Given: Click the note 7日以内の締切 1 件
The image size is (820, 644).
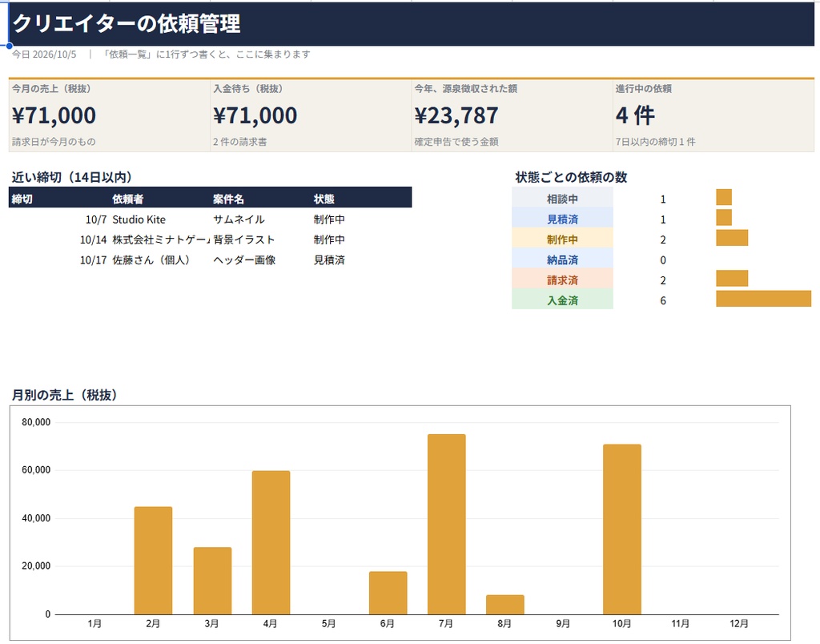Looking at the screenshot, I should [656, 142].
